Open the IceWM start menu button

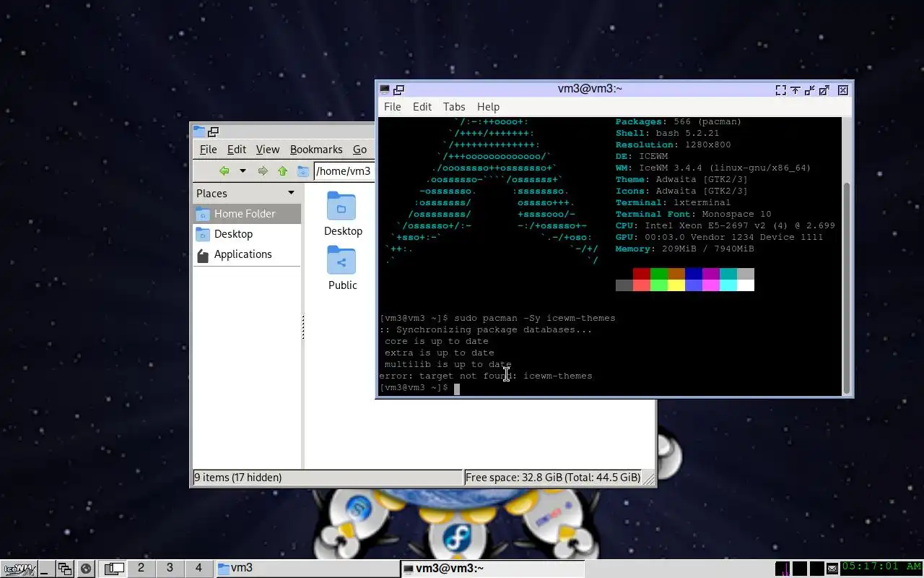point(19,569)
